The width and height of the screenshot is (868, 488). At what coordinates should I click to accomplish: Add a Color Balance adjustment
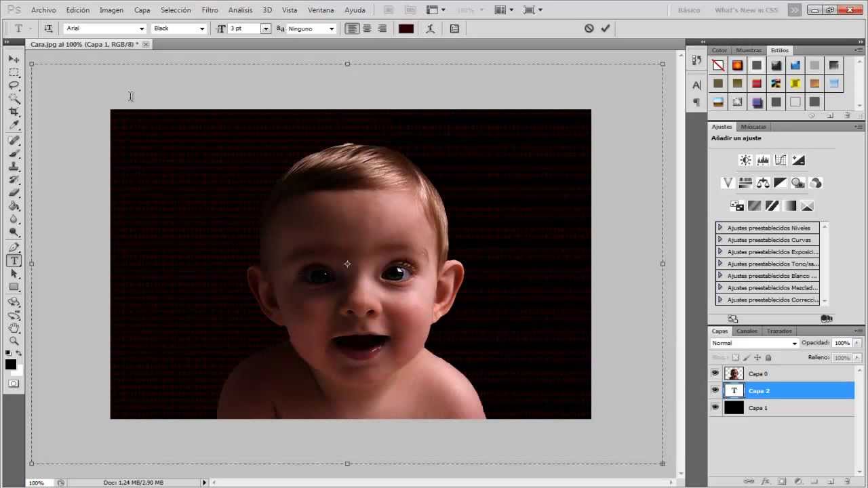(x=763, y=183)
